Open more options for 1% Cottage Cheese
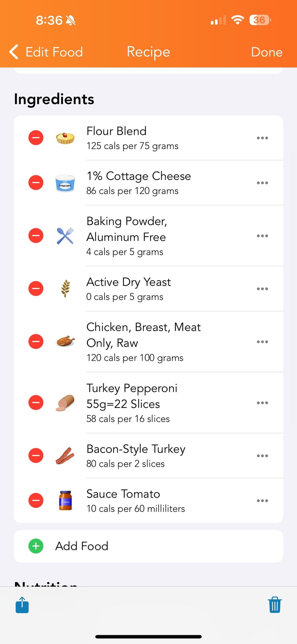This screenshot has height=644, width=297. pos(262,183)
